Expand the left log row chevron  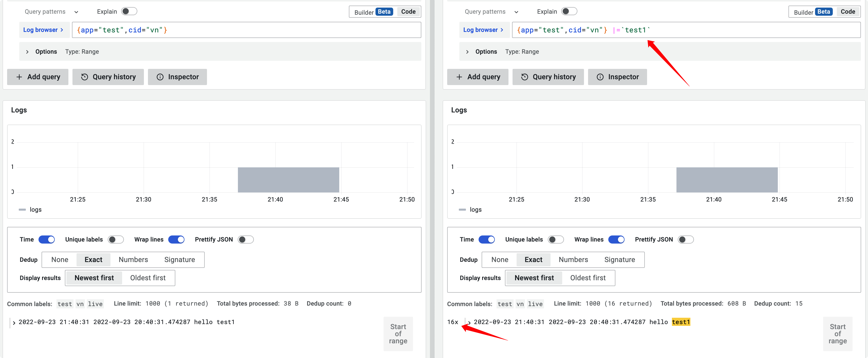(14, 323)
